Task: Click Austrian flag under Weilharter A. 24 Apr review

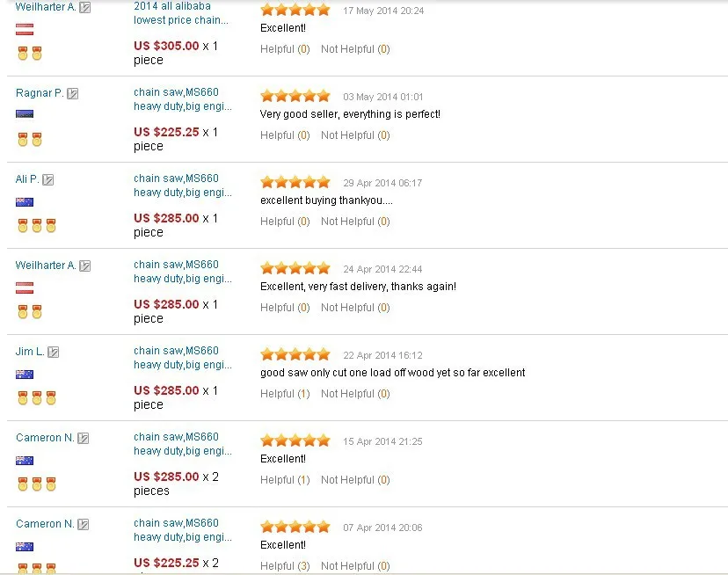Action: (x=25, y=288)
